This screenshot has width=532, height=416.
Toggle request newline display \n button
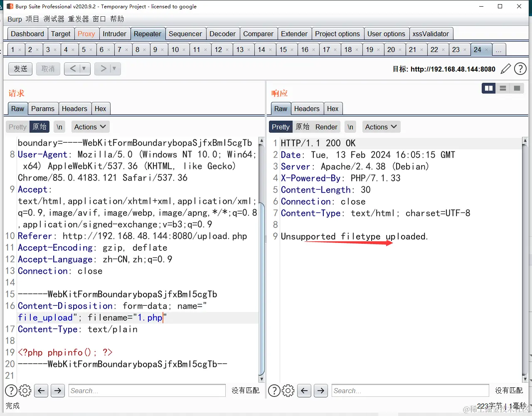point(59,127)
